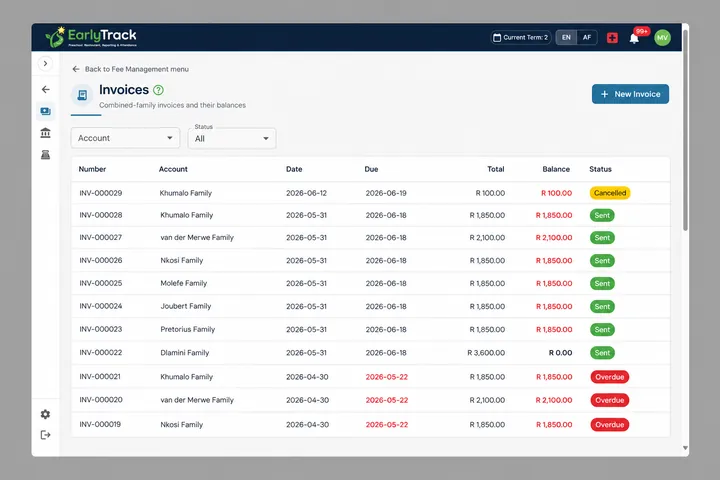Click the R 3,600.00 total value
This screenshot has height=480, width=720.
pos(486,353)
